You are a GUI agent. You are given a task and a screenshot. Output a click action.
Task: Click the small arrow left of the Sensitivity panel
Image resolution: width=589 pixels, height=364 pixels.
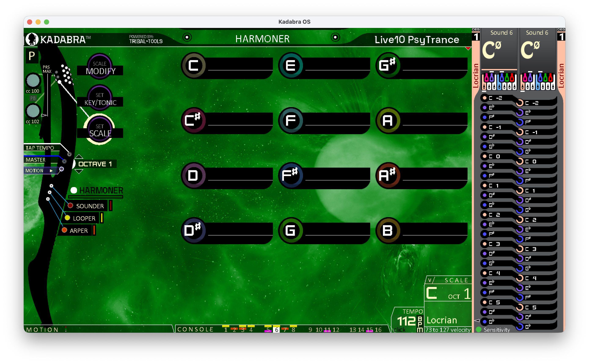pyautogui.click(x=476, y=321)
